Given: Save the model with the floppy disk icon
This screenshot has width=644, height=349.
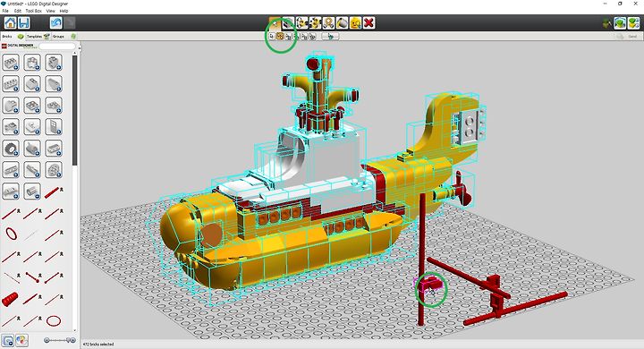Looking at the screenshot, I should pos(24,22).
